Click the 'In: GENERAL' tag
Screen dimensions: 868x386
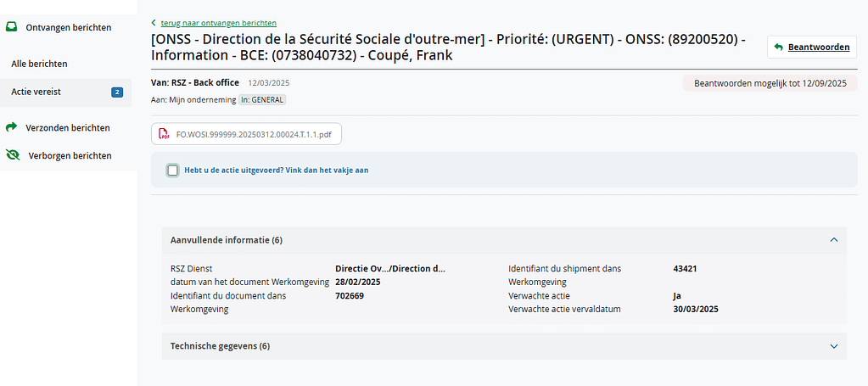tap(262, 100)
